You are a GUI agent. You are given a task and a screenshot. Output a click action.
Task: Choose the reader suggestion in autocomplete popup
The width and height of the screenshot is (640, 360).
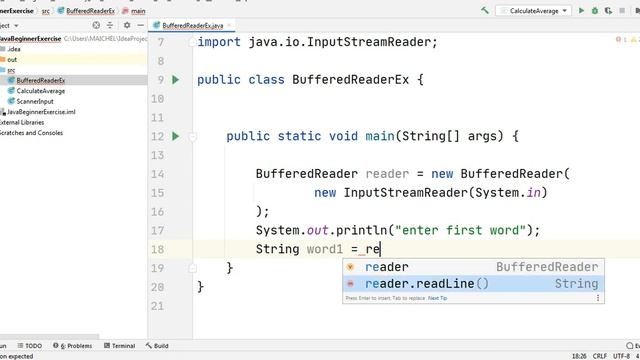(473, 267)
